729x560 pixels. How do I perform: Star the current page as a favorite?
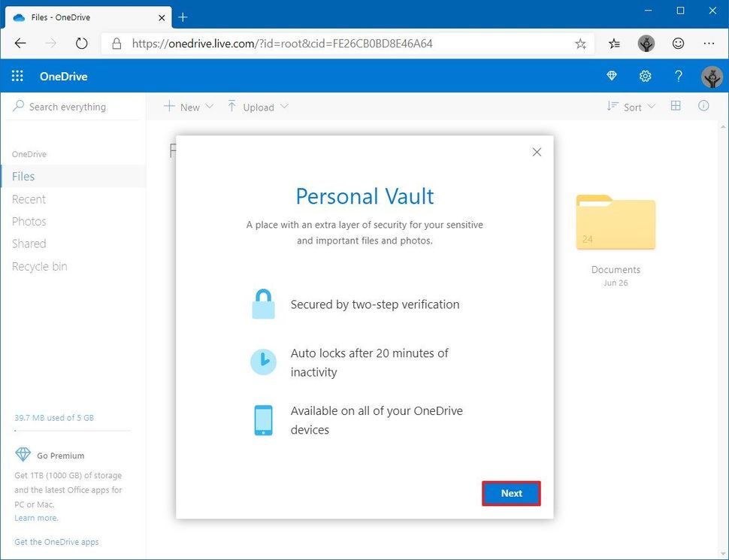(x=580, y=44)
